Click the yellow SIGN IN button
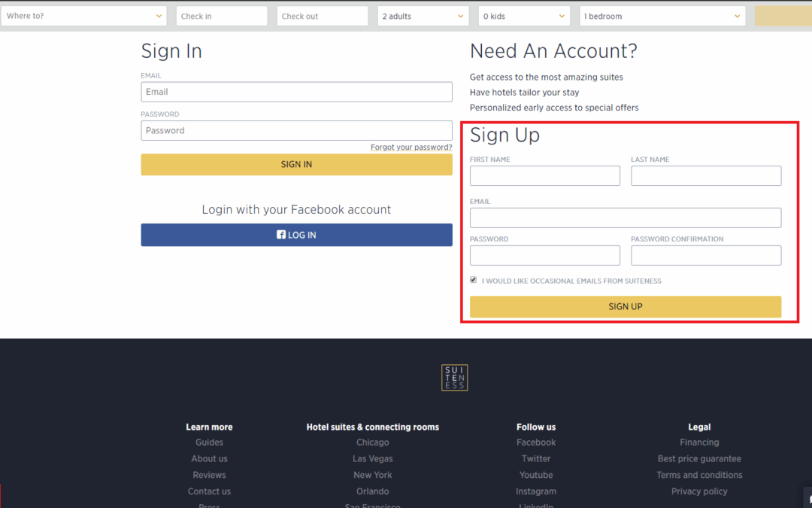The width and height of the screenshot is (812, 508). (296, 165)
